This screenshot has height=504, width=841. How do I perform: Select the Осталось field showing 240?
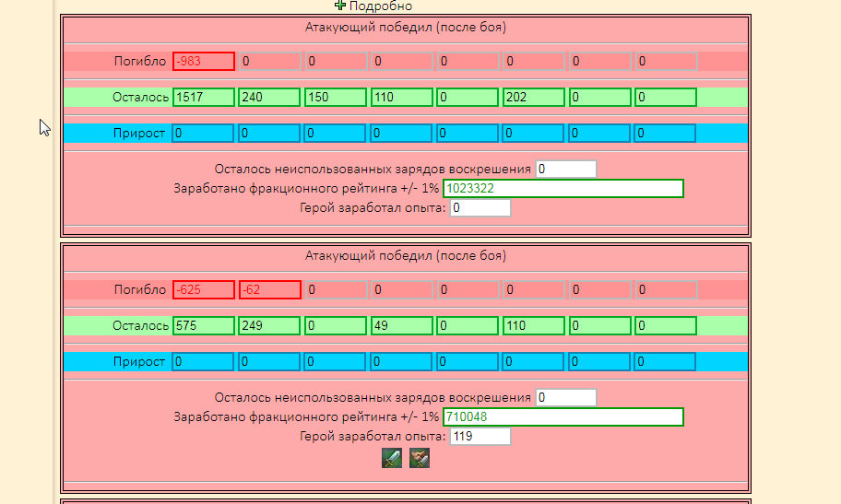(269, 97)
